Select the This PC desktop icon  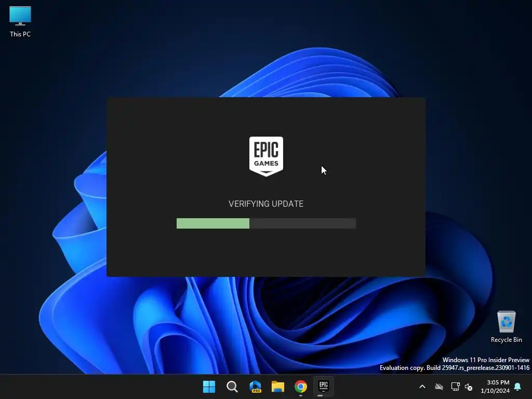(20, 22)
